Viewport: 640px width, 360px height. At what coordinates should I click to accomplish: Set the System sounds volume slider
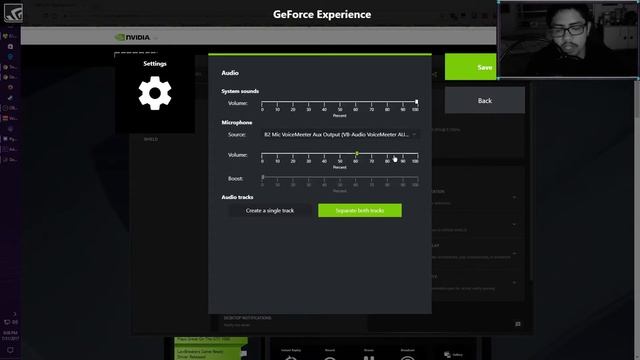pyautogui.click(x=340, y=102)
